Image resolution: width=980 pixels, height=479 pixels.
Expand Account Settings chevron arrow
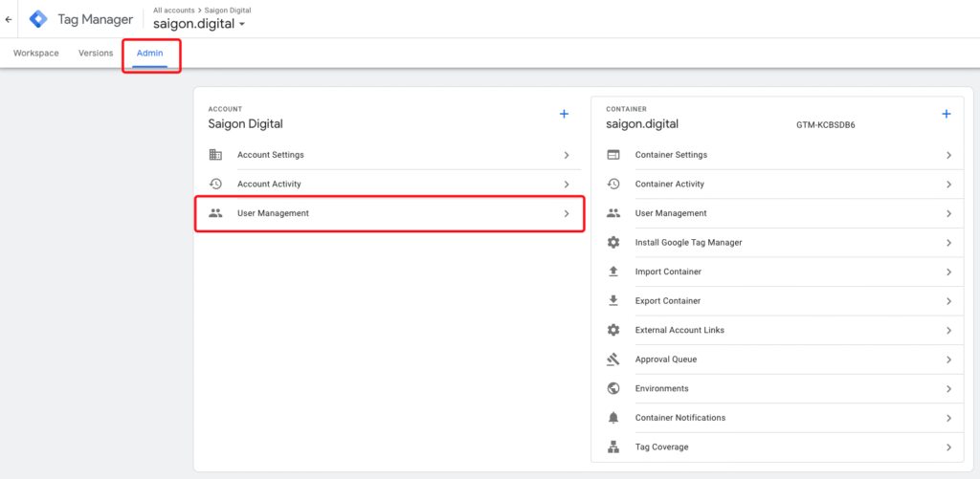click(567, 155)
